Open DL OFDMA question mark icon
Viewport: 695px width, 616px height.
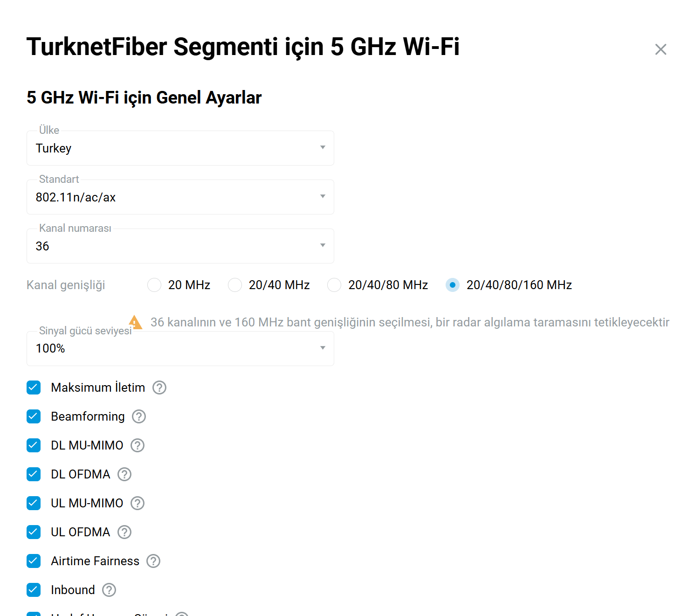(124, 474)
